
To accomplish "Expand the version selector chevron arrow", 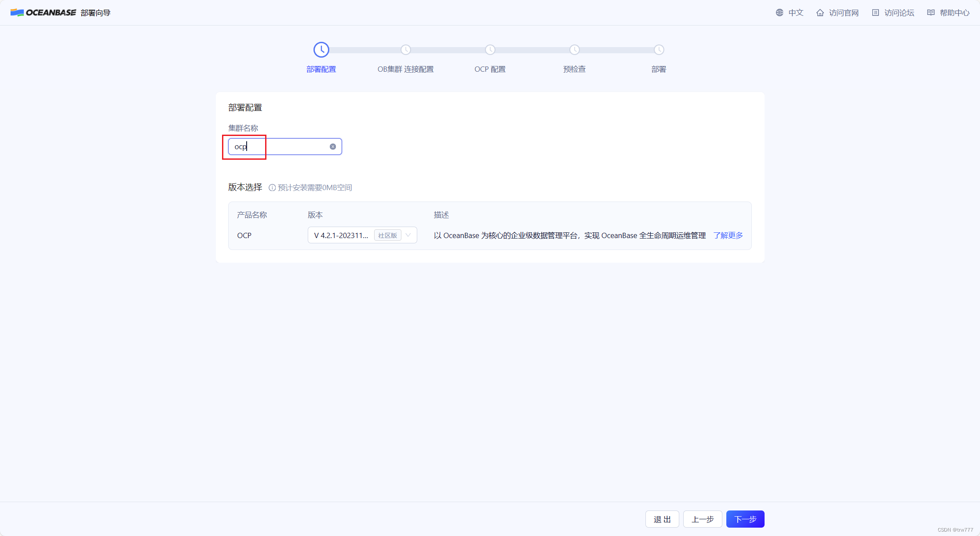I will coord(408,235).
